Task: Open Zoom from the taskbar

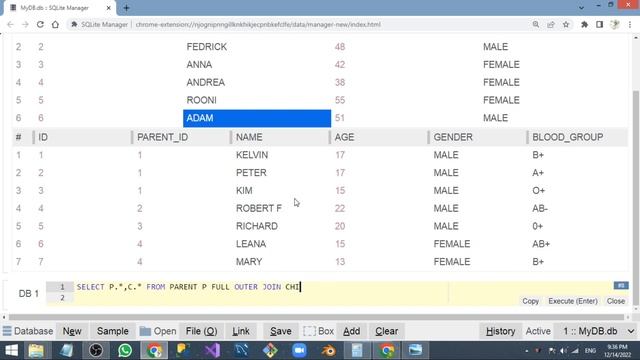Action: 299,350
